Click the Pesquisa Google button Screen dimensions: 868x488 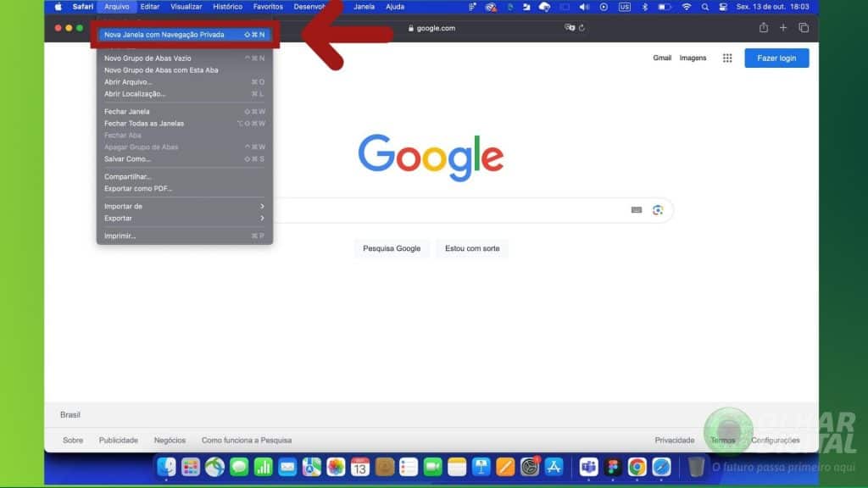(x=392, y=248)
